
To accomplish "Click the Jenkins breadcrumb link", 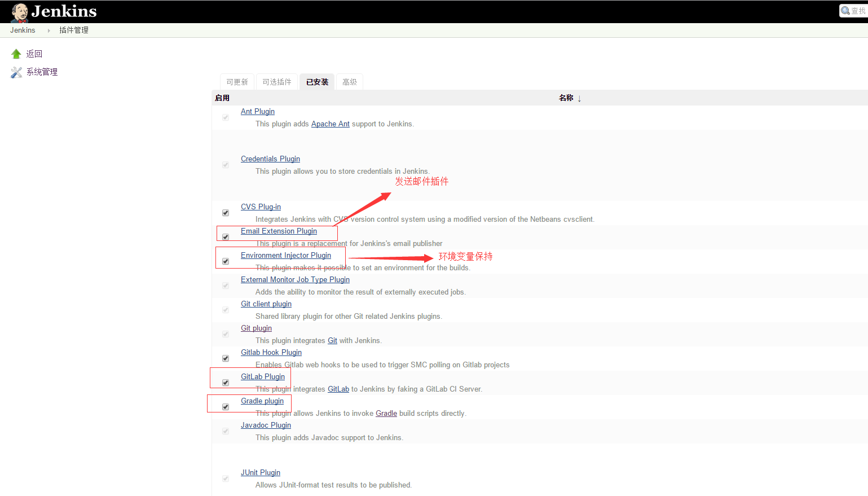I will click(x=23, y=30).
